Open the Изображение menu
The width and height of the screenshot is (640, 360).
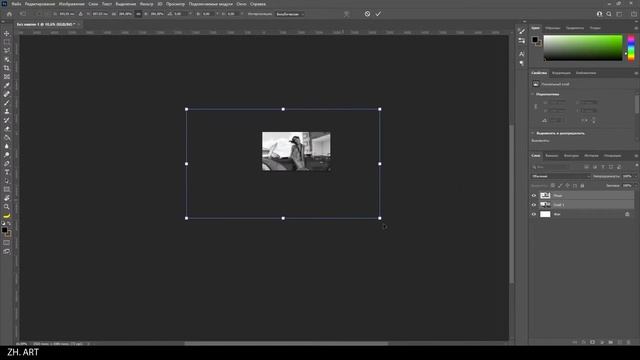coord(71,4)
